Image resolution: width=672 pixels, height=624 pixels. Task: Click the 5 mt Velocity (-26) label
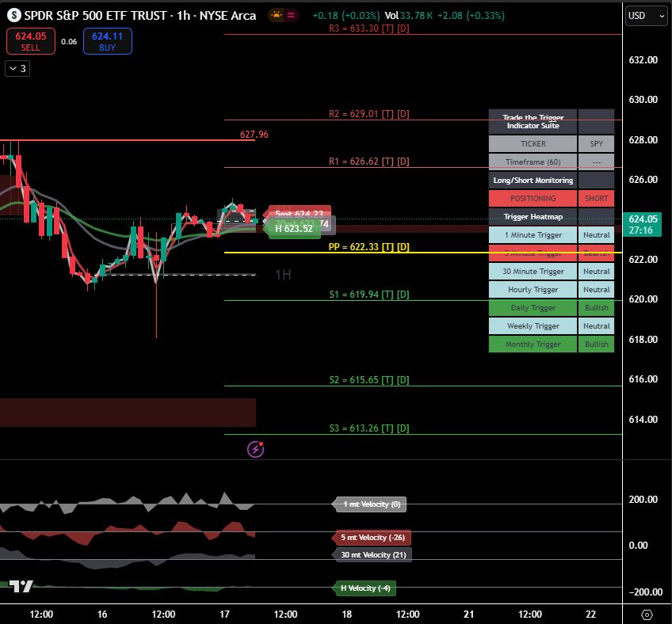[x=371, y=538]
